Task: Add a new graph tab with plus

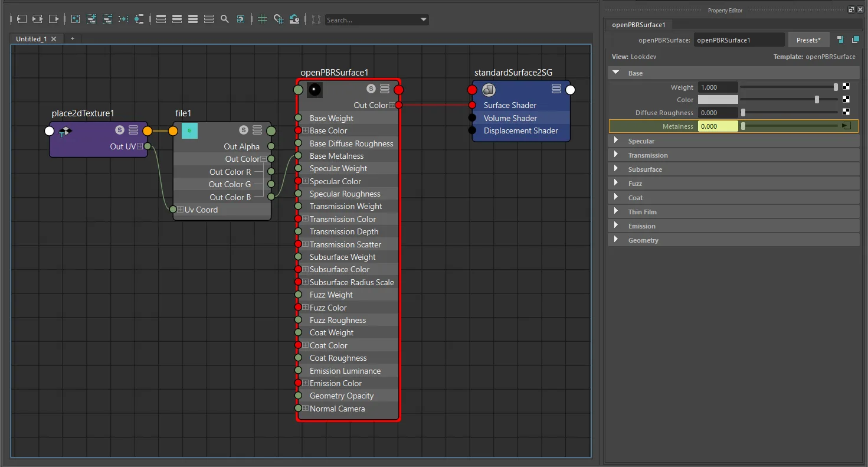Action: (x=73, y=38)
